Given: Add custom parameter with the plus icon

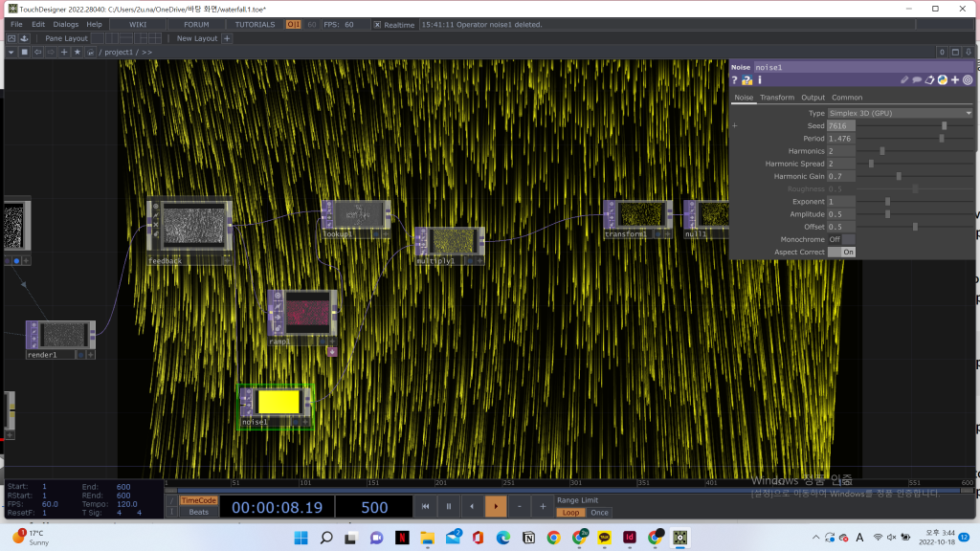Looking at the screenshot, I should pos(955,80).
